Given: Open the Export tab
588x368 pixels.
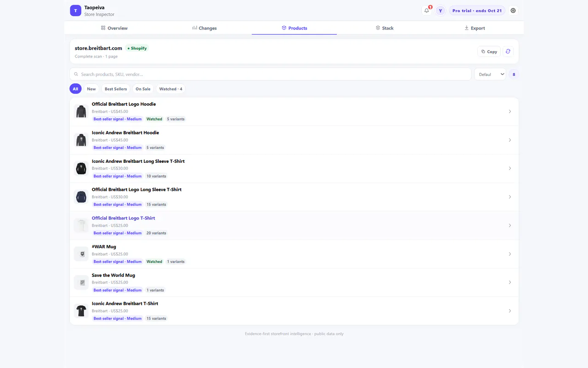Looking at the screenshot, I should pos(475,28).
